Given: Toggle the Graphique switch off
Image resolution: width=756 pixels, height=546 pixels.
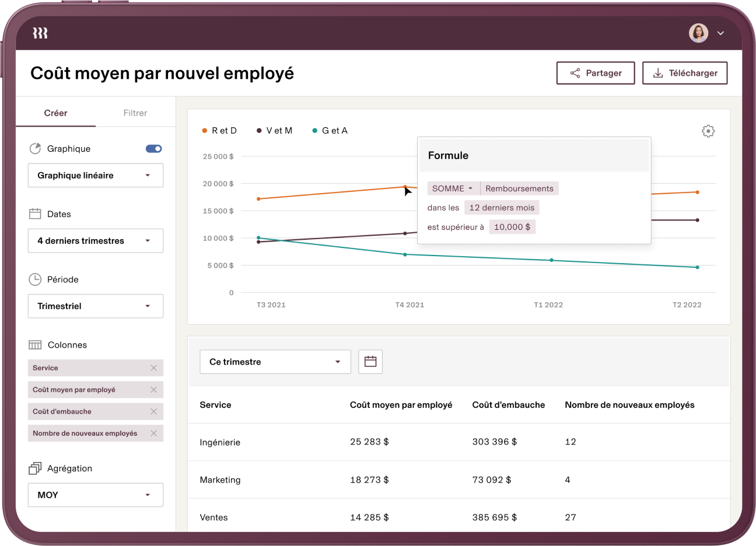Looking at the screenshot, I should tap(153, 149).
